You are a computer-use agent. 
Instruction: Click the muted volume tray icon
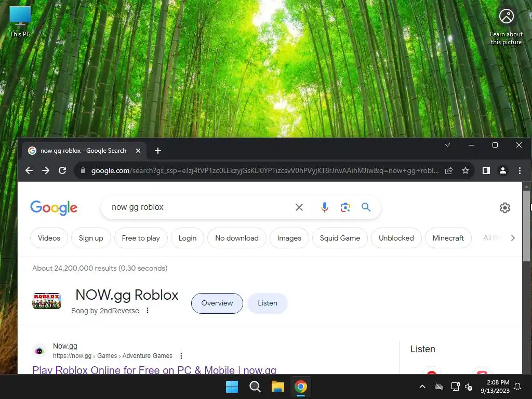tap(469, 387)
